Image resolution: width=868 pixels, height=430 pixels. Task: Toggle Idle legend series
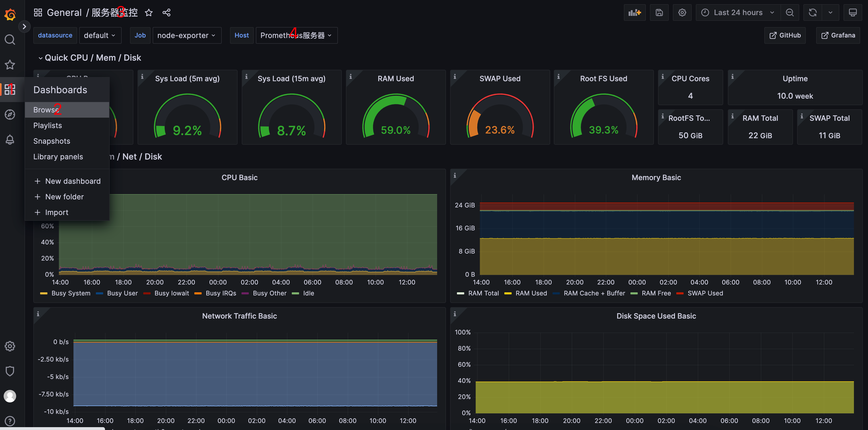coord(308,293)
